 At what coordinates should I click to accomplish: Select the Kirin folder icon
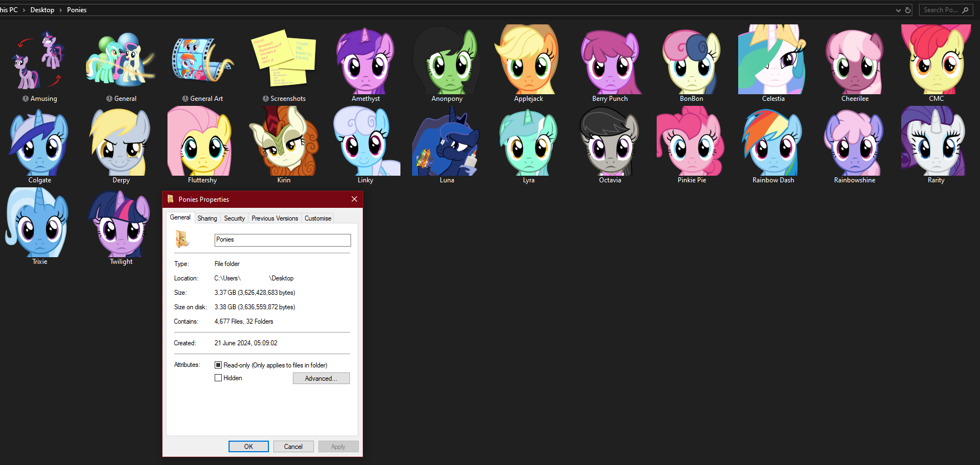pos(284,141)
